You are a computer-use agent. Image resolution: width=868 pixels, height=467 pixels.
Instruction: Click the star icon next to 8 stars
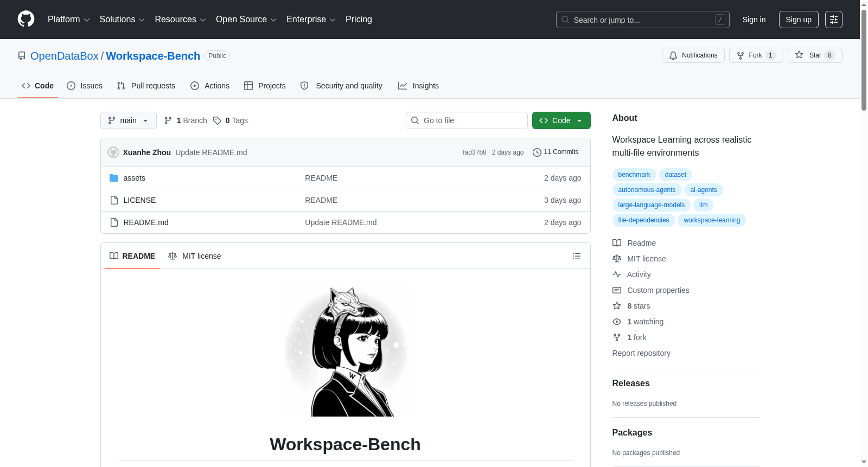coord(617,306)
